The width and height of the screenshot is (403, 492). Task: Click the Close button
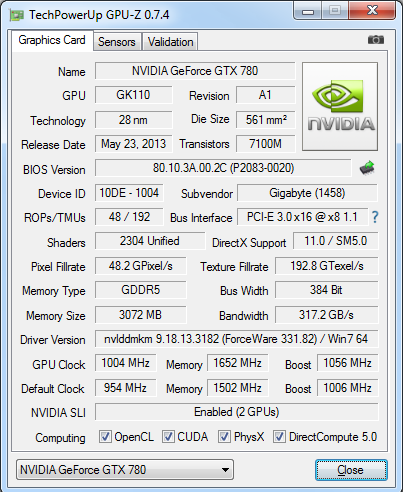click(x=351, y=470)
